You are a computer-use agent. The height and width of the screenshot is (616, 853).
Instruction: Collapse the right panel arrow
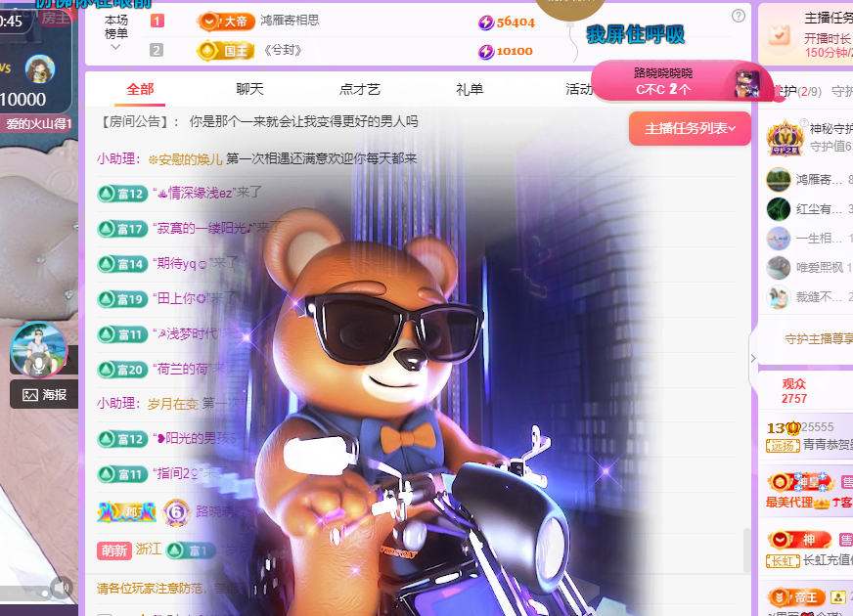coord(753,358)
